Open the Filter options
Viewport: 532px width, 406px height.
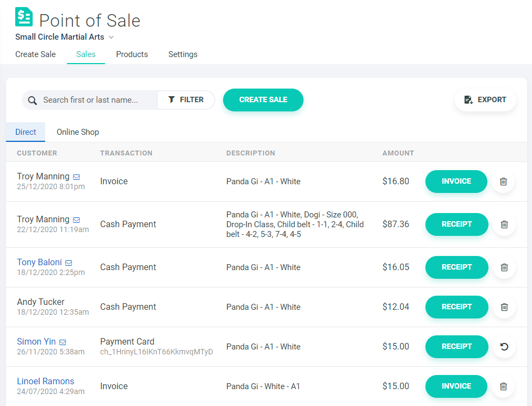pyautogui.click(x=186, y=100)
